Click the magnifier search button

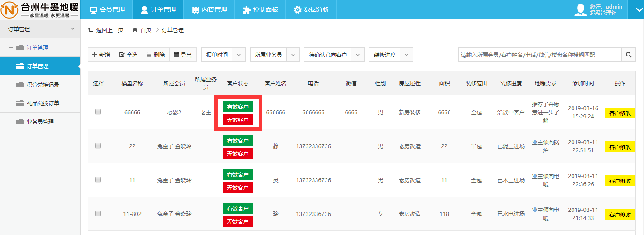[628, 55]
